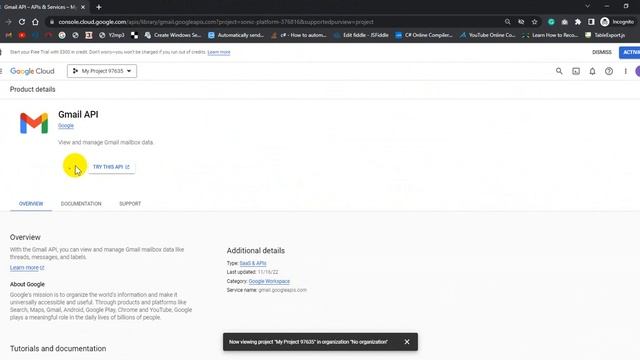Click the Gmail M logo image
This screenshot has height=360, width=640.
pos(34,123)
